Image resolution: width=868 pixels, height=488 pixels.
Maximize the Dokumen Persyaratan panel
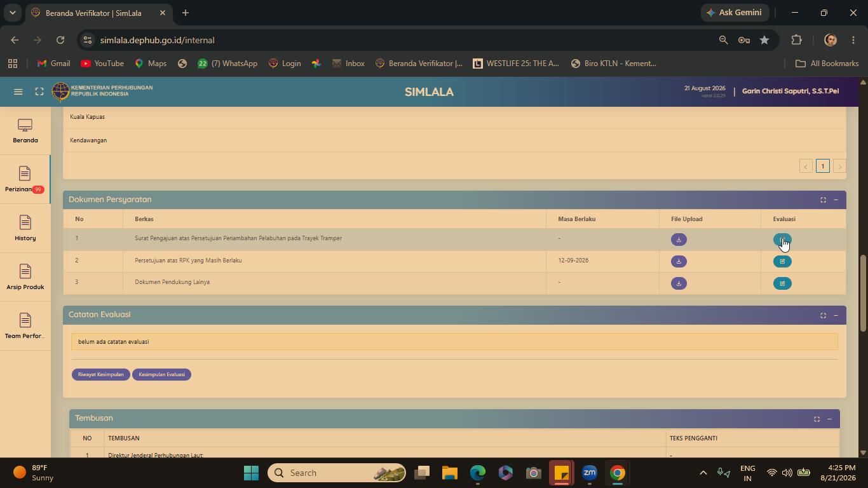coord(823,200)
